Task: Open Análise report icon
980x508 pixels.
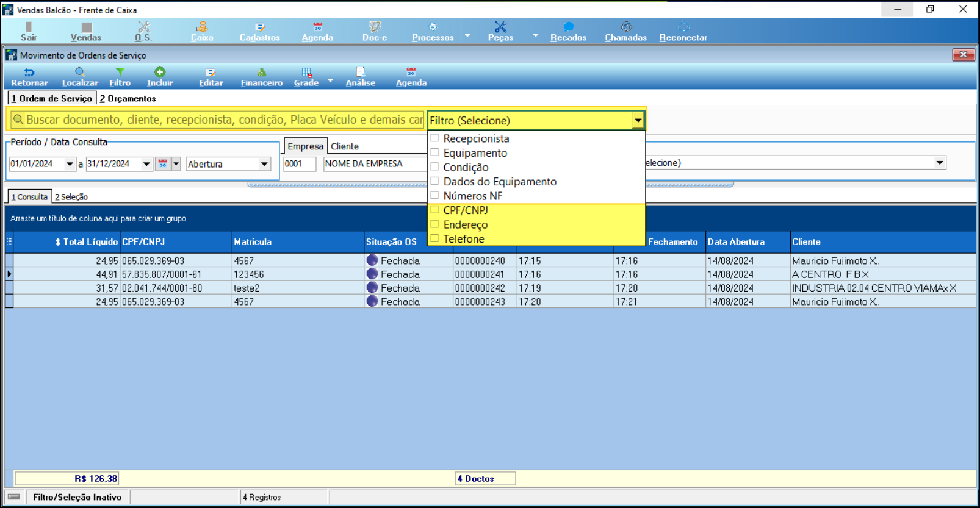Action: tap(360, 73)
